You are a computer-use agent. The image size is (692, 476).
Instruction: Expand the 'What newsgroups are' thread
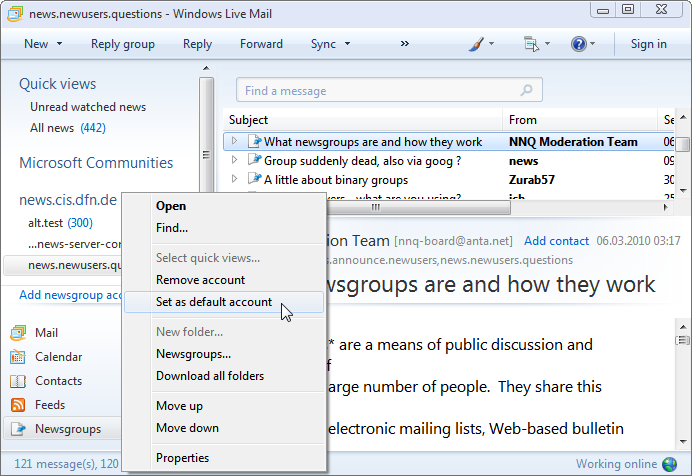pyautogui.click(x=234, y=142)
